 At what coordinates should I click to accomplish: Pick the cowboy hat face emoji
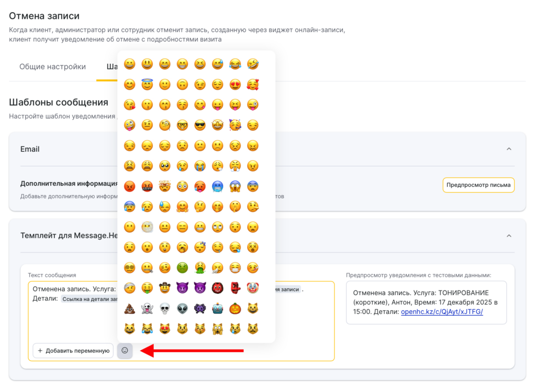point(165,288)
